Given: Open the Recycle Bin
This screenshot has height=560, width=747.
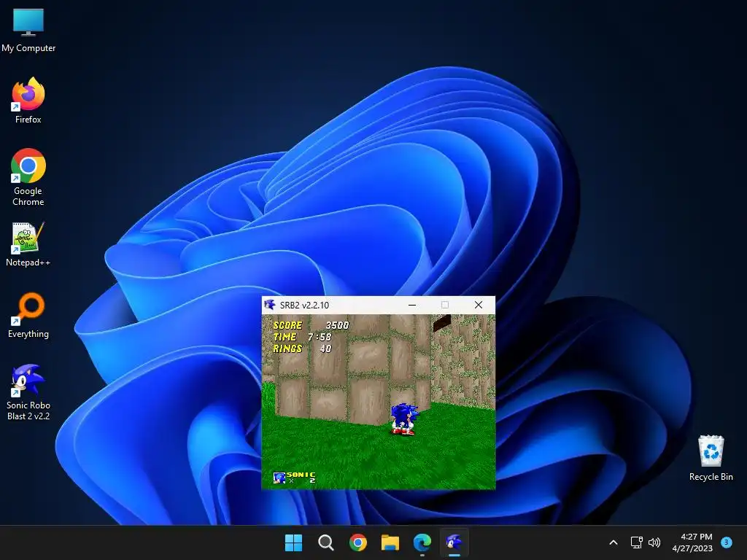Looking at the screenshot, I should pyautogui.click(x=711, y=458).
